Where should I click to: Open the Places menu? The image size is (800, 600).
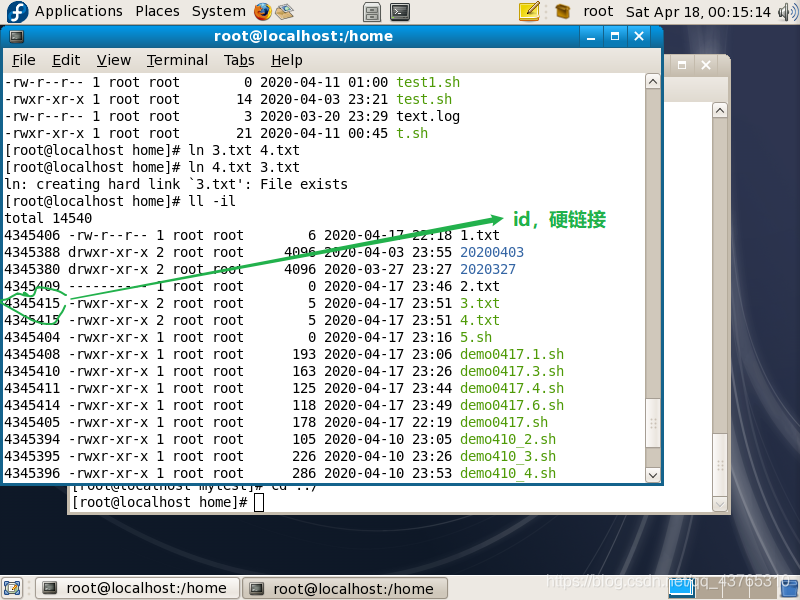click(157, 11)
